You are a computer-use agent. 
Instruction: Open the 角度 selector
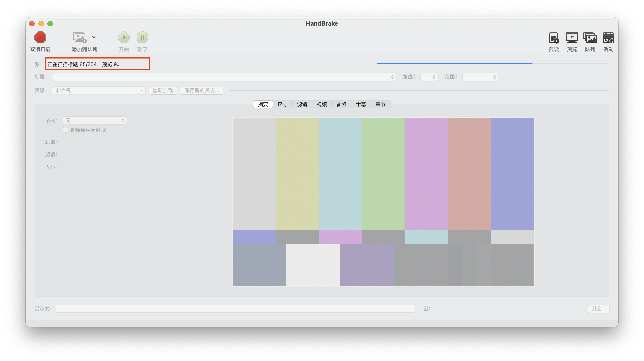click(x=429, y=77)
